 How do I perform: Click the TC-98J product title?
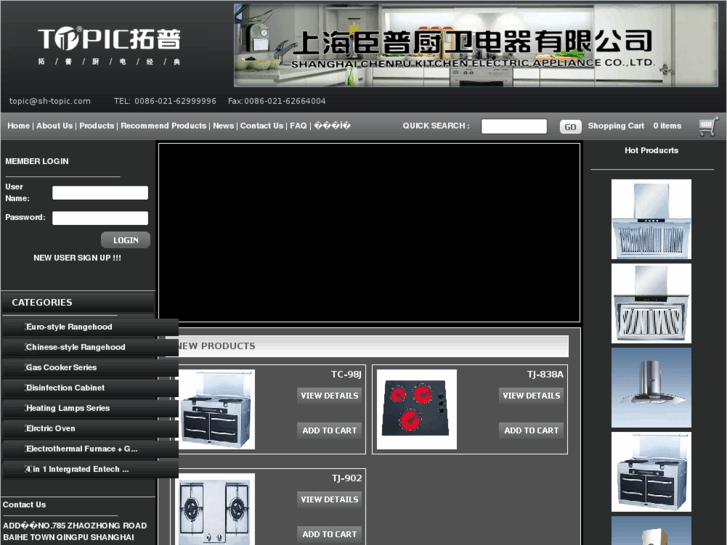(x=346, y=374)
